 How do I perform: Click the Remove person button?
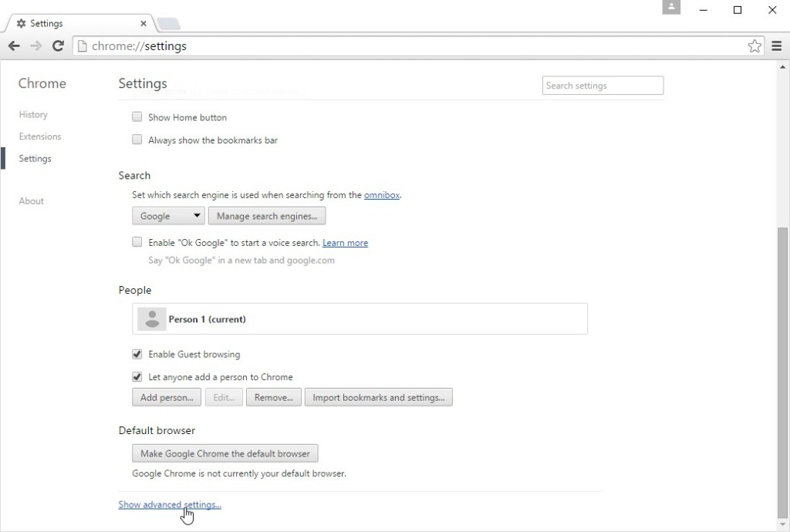[274, 397]
